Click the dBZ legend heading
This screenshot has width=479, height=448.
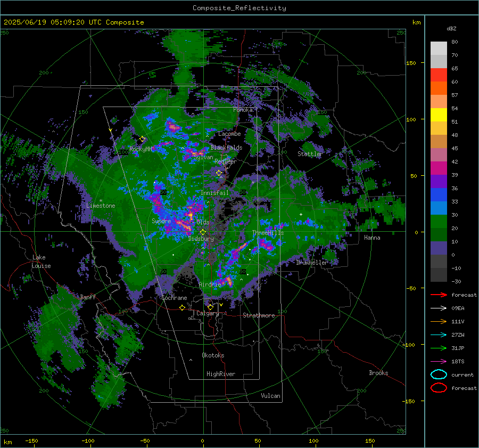click(451, 28)
